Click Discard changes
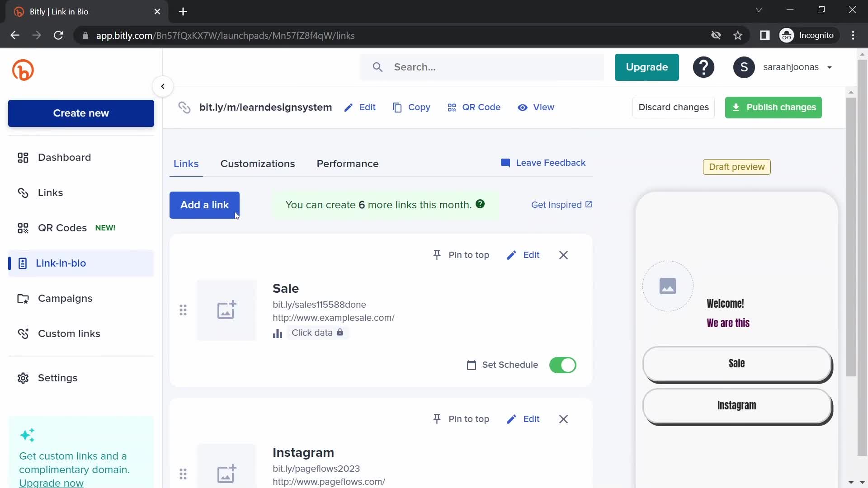 pyautogui.click(x=673, y=108)
